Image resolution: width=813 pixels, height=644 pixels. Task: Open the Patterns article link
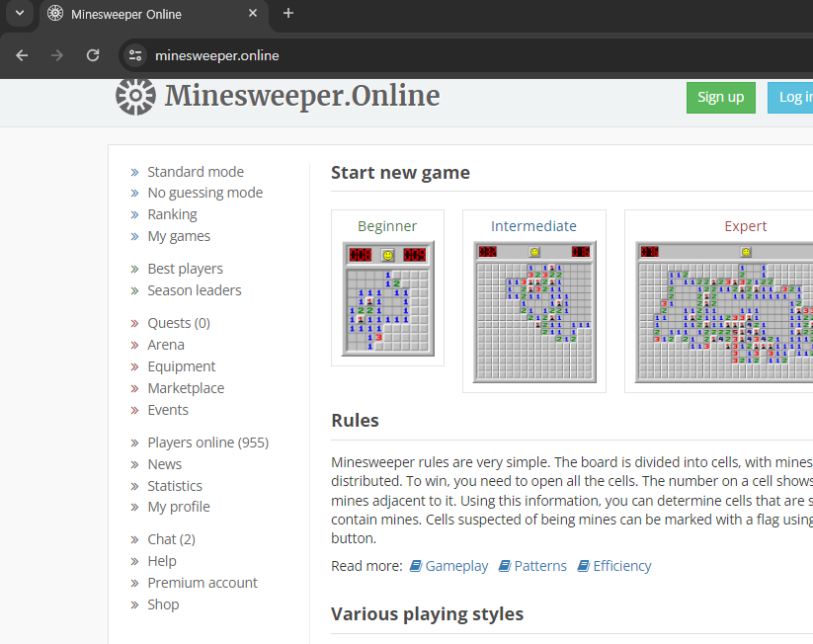[540, 566]
